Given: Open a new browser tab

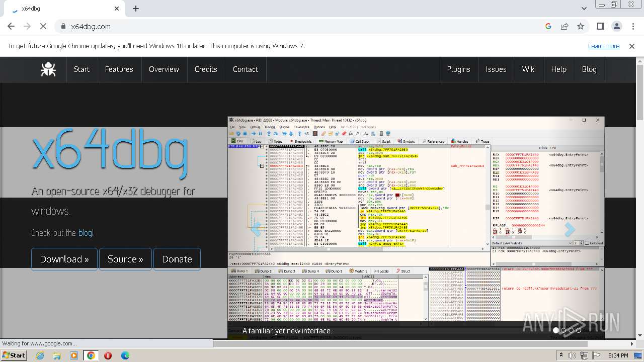Looking at the screenshot, I should click(x=136, y=9).
